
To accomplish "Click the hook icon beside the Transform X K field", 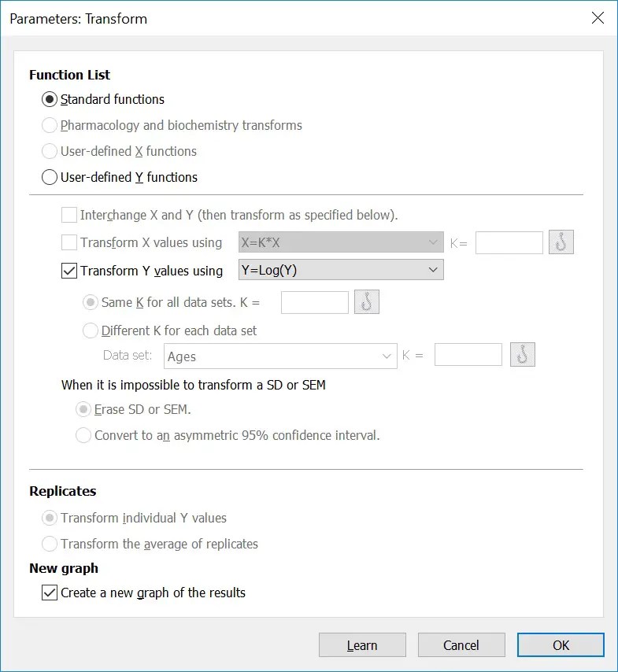I will click(561, 242).
